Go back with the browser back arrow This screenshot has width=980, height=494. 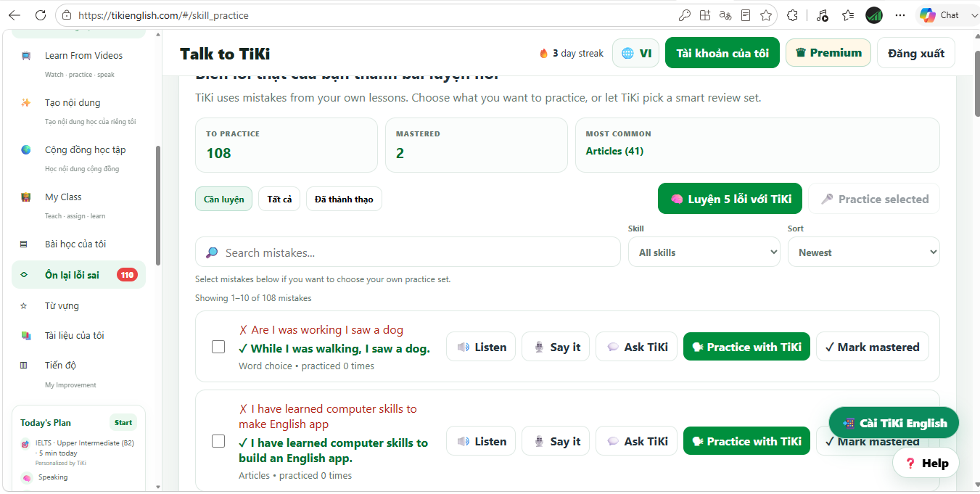(x=15, y=15)
